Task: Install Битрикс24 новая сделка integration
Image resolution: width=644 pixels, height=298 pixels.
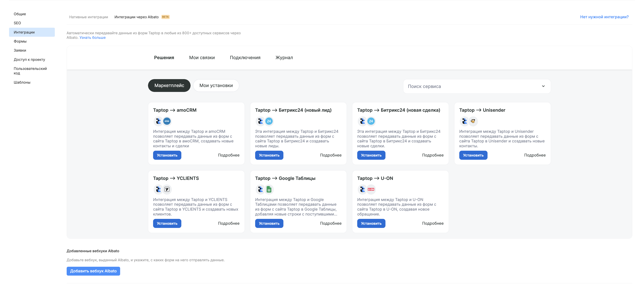Action: pos(371,155)
